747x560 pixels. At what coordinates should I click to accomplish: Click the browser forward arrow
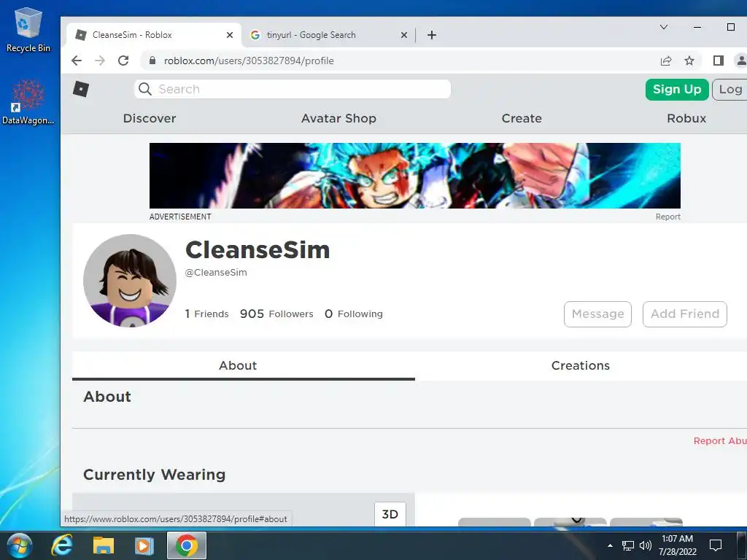coord(99,61)
